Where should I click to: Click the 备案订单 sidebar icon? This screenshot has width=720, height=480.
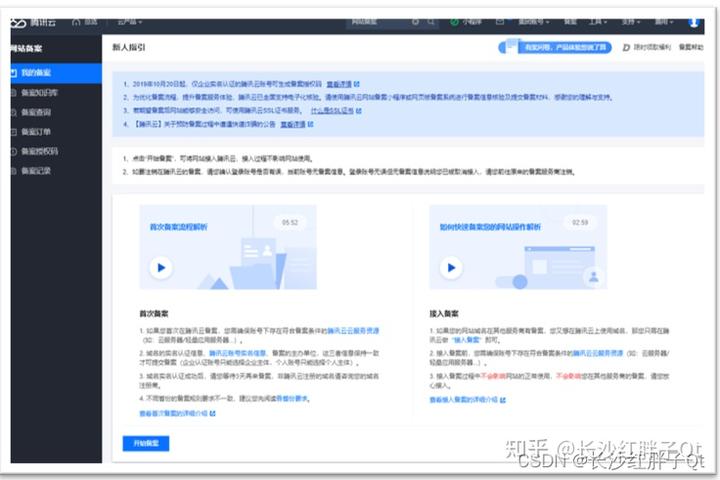14,132
